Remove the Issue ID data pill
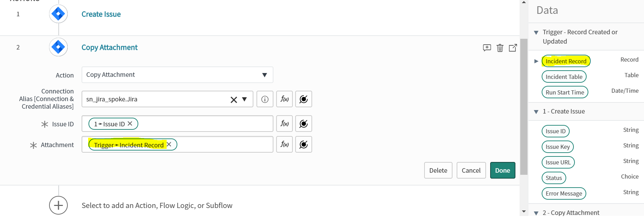This screenshot has width=644, height=217. click(x=130, y=124)
